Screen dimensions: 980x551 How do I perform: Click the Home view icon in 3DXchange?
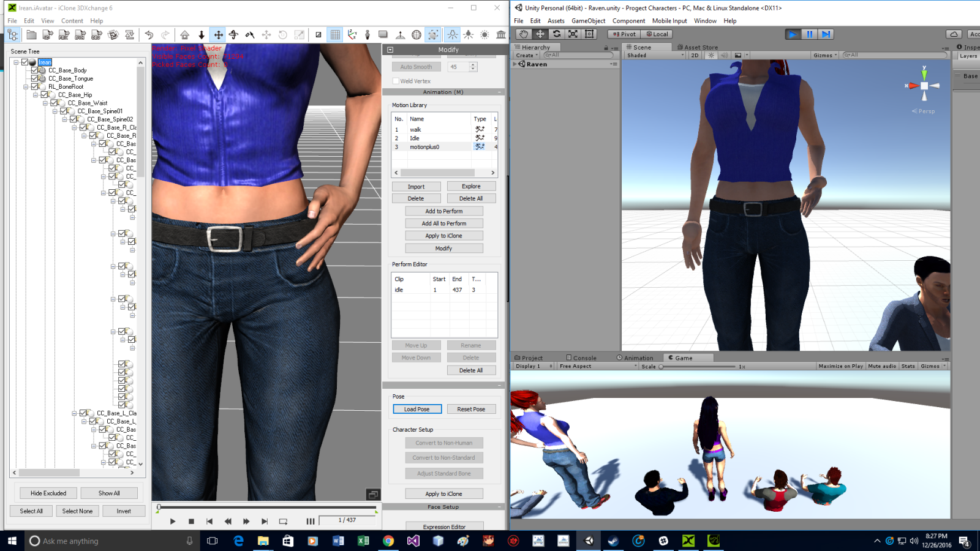coord(184,35)
